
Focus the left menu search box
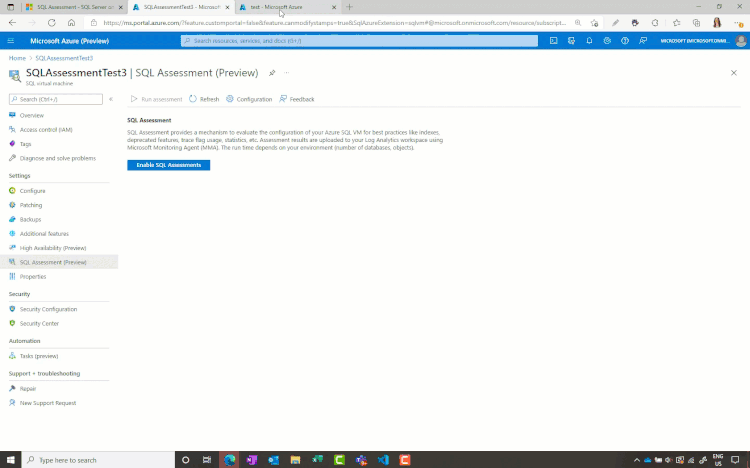click(x=55, y=99)
